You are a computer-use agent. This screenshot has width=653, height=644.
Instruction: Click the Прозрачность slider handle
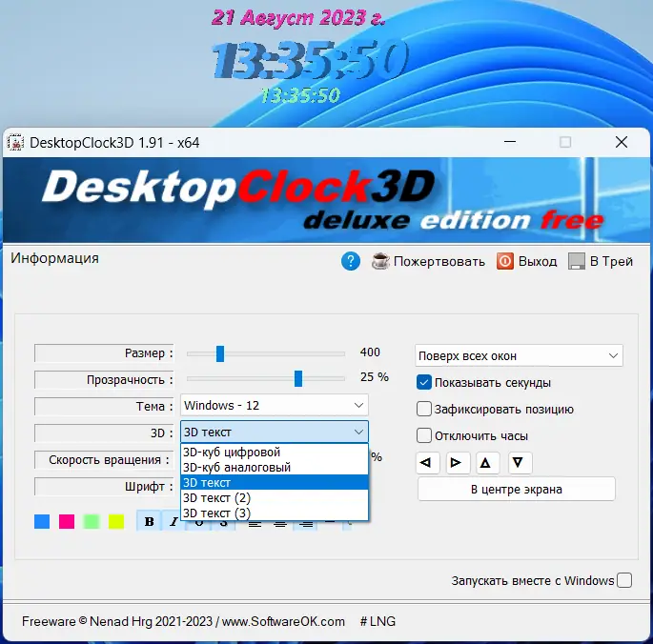pos(298,378)
